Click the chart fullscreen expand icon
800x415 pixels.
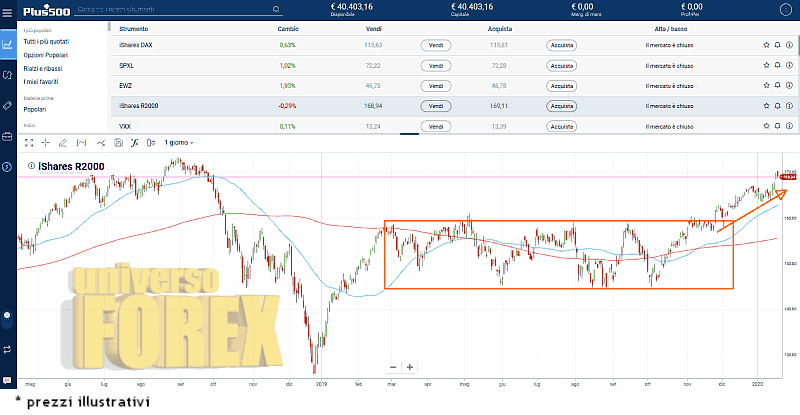click(x=30, y=142)
